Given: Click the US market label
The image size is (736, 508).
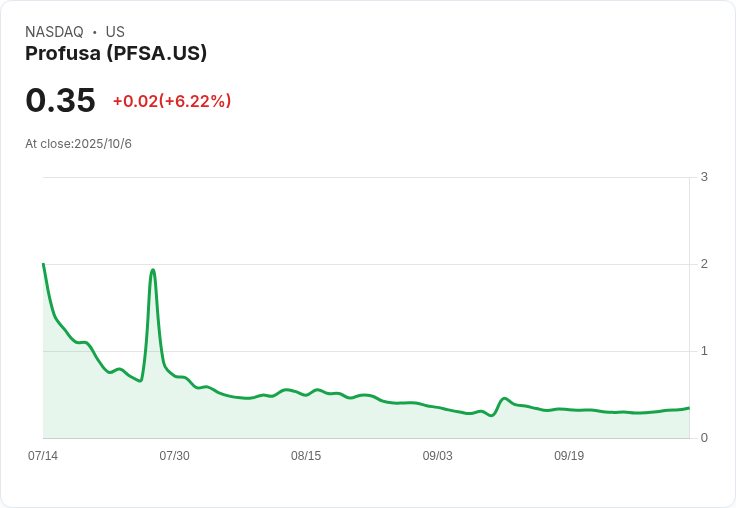Looking at the screenshot, I should (x=115, y=32).
